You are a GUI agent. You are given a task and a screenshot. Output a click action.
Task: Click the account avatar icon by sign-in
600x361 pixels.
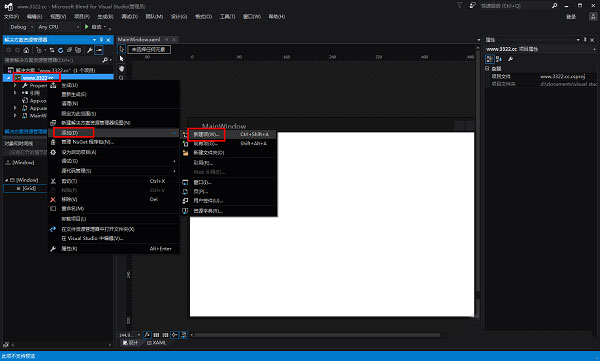click(x=593, y=16)
